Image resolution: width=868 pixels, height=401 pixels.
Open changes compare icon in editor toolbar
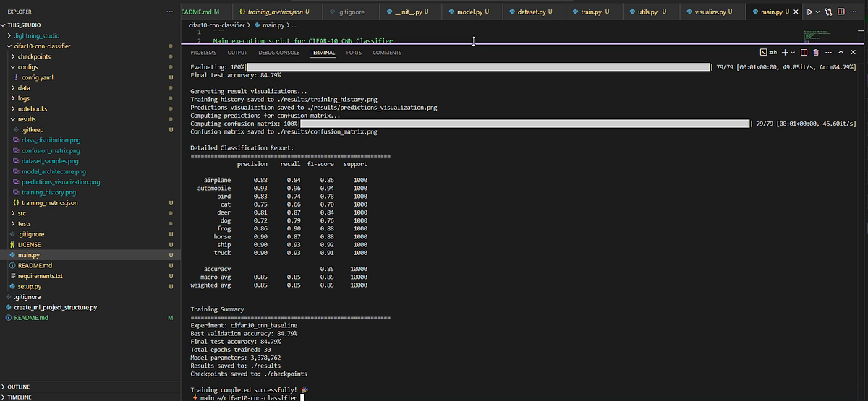pyautogui.click(x=828, y=12)
